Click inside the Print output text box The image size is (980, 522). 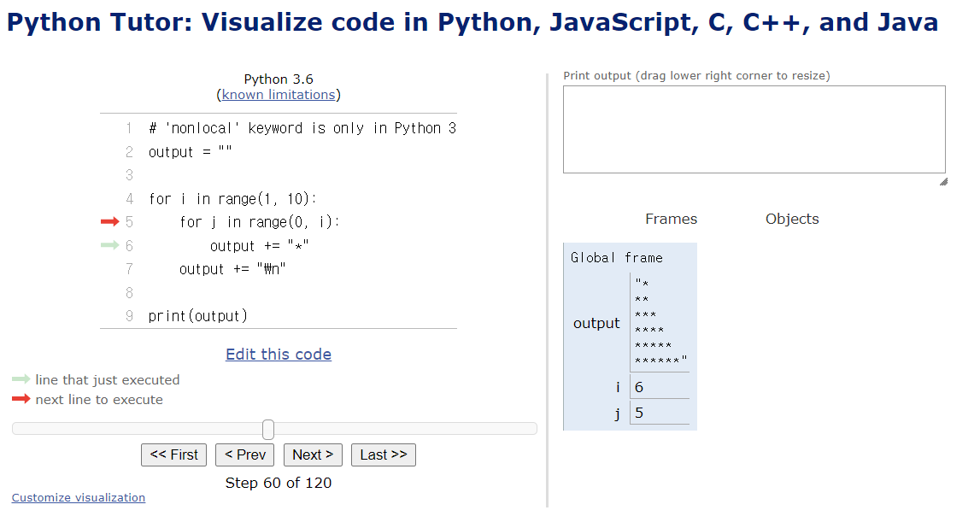(x=754, y=129)
